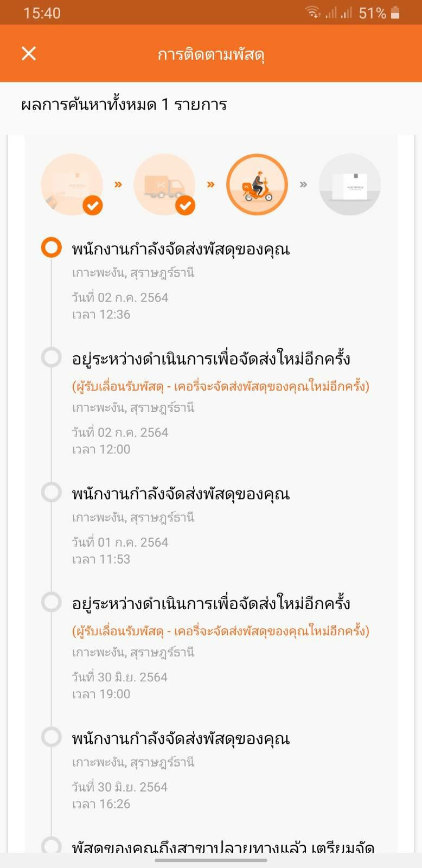Select the 02 ก.ค. 12:00 timeline marker
The height and width of the screenshot is (868, 422).
(x=52, y=357)
